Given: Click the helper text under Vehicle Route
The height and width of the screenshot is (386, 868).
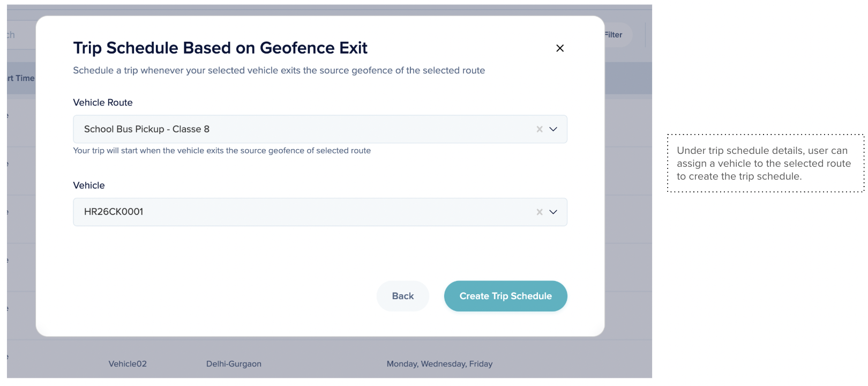Looking at the screenshot, I should [x=222, y=151].
